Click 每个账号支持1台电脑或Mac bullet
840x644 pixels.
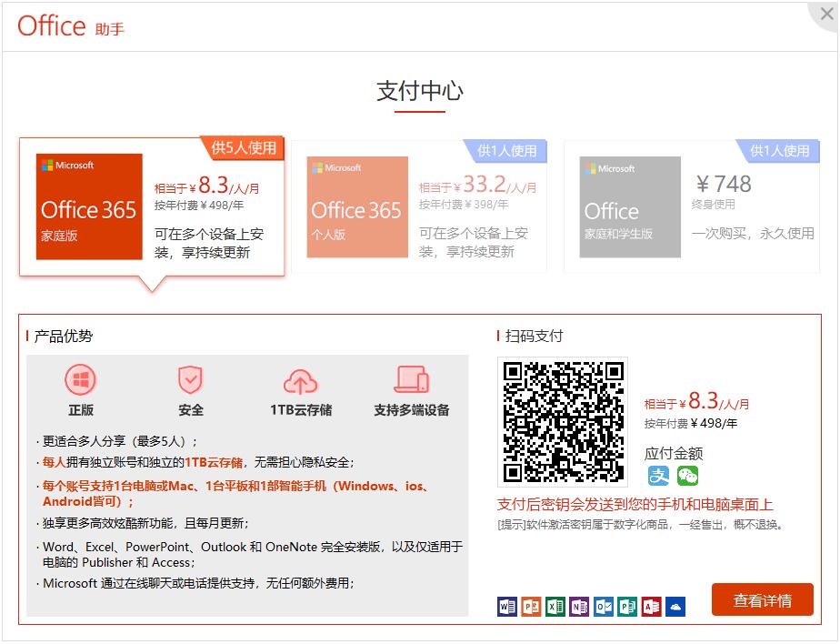tap(235, 493)
